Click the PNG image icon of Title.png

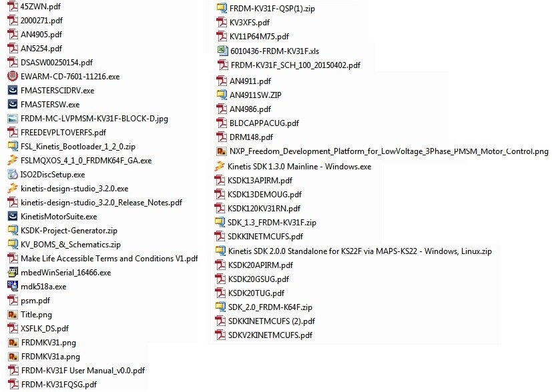tap(13, 315)
